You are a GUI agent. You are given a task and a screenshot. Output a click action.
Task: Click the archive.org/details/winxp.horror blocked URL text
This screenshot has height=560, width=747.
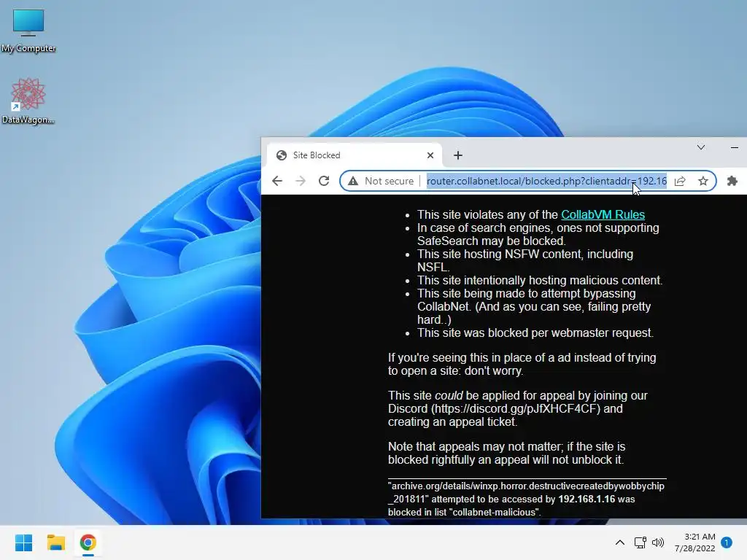(526, 492)
